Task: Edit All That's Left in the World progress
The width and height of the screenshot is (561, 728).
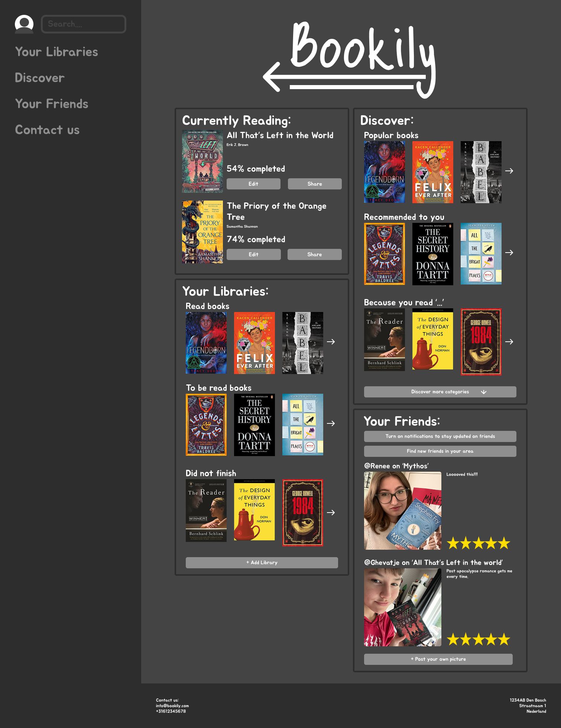Action: [x=253, y=184]
